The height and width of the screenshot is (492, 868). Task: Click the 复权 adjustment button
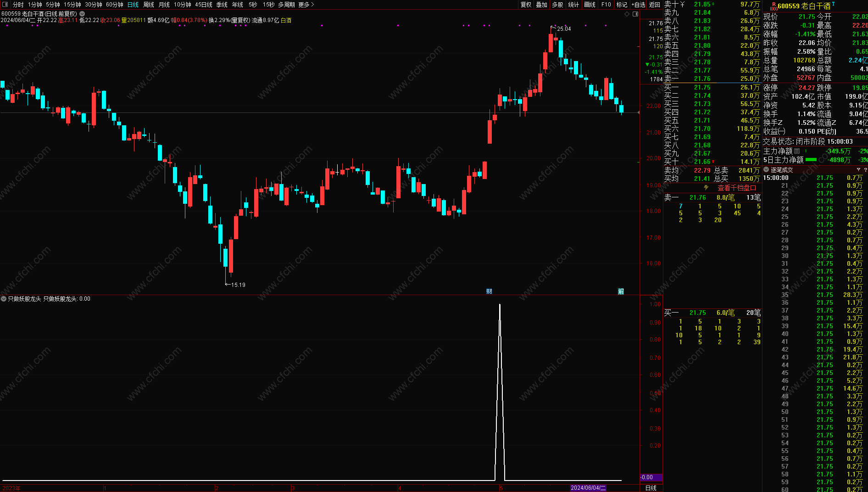526,5
